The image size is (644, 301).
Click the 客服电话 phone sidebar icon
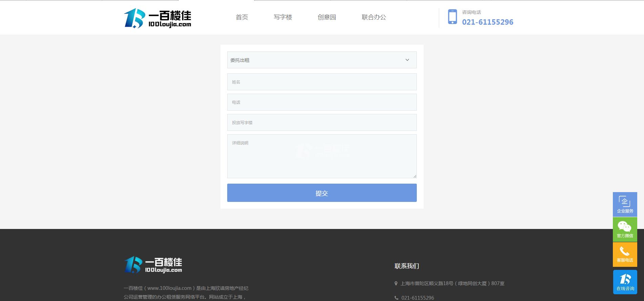625,254
